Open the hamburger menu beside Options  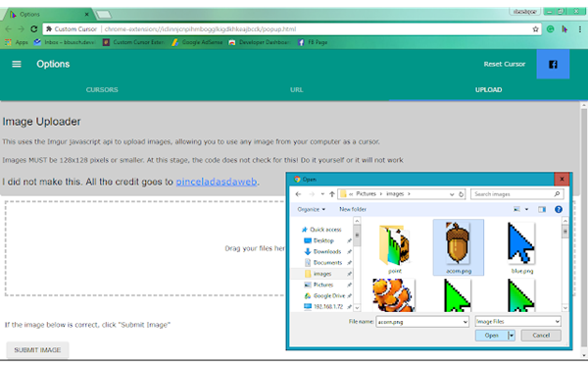click(x=17, y=64)
